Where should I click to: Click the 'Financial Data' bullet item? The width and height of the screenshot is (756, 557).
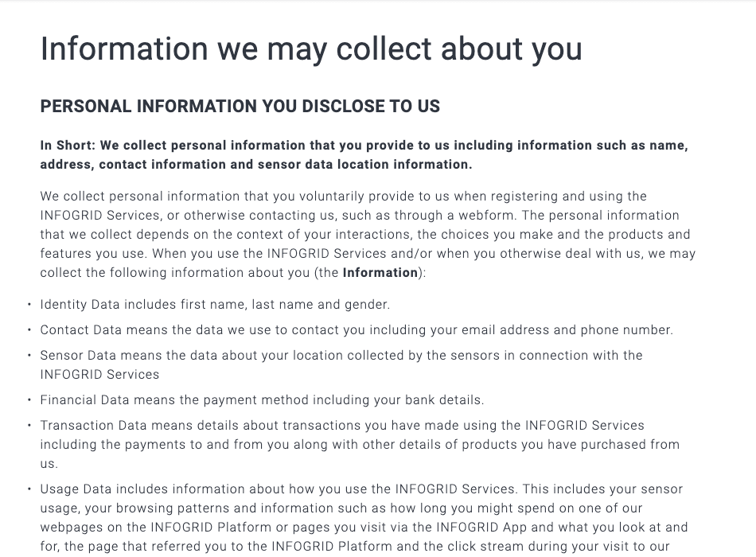click(262, 399)
